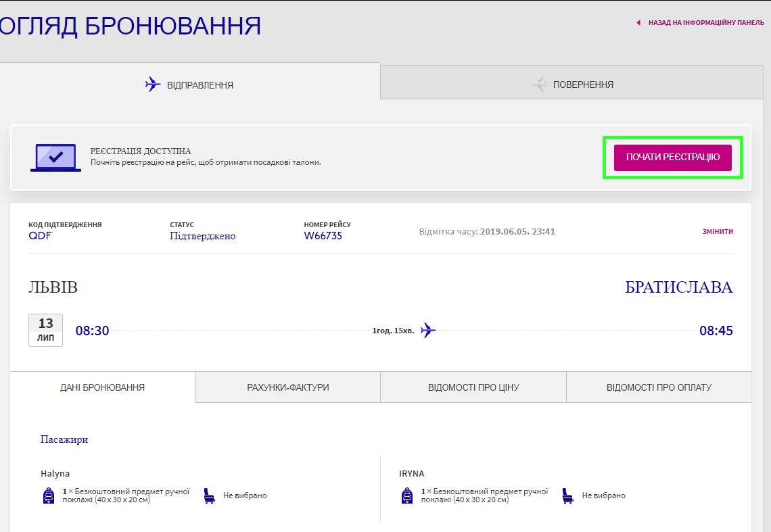Viewport: 771px width, 532px height.
Task: Switch to the ПОВЕРНЕННЯ return tab
Action: point(572,82)
